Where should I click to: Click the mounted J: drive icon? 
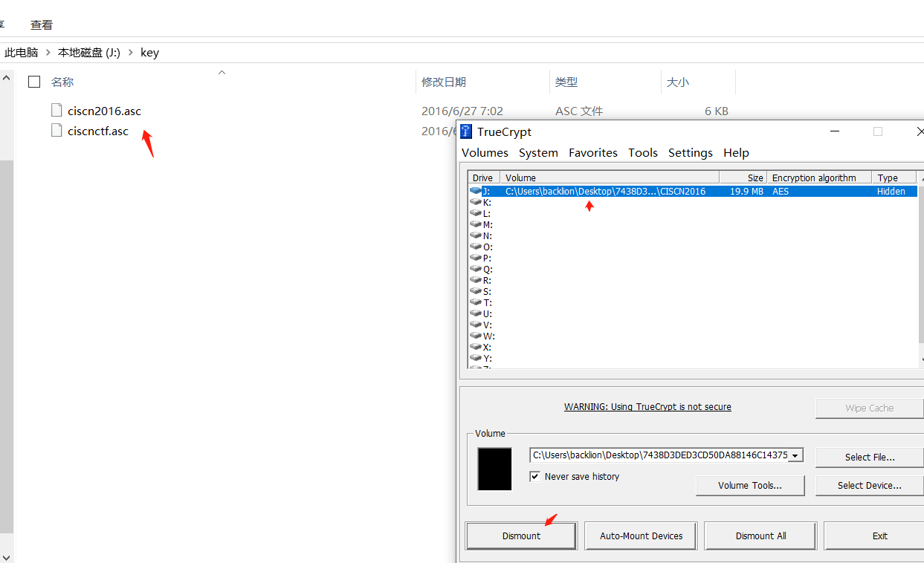[x=476, y=191]
